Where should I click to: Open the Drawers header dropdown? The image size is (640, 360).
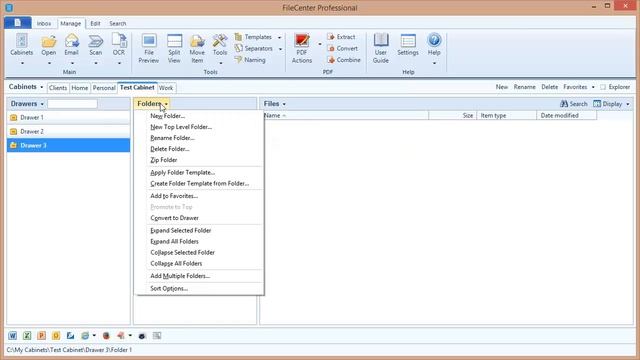pyautogui.click(x=42, y=104)
